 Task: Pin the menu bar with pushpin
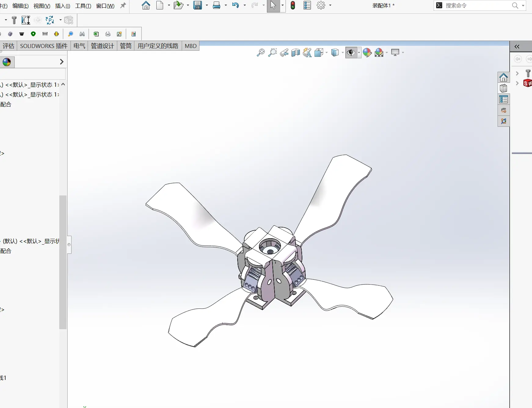[x=123, y=5]
